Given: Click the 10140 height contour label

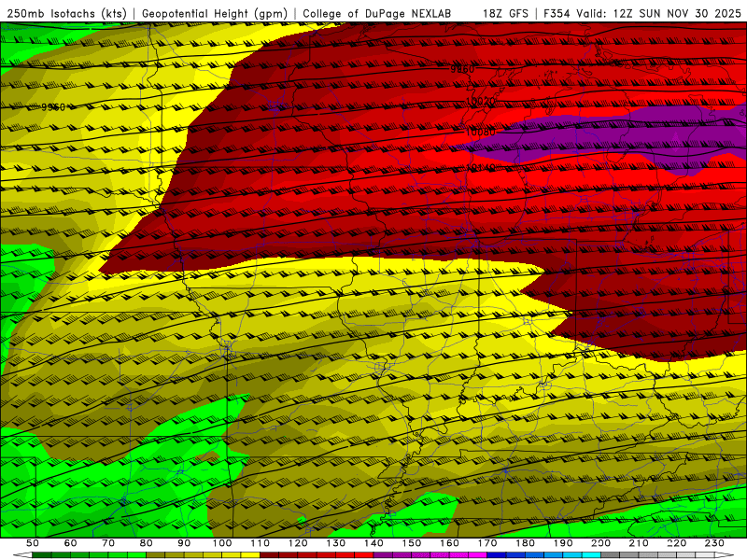Looking at the screenshot, I should (x=480, y=168).
